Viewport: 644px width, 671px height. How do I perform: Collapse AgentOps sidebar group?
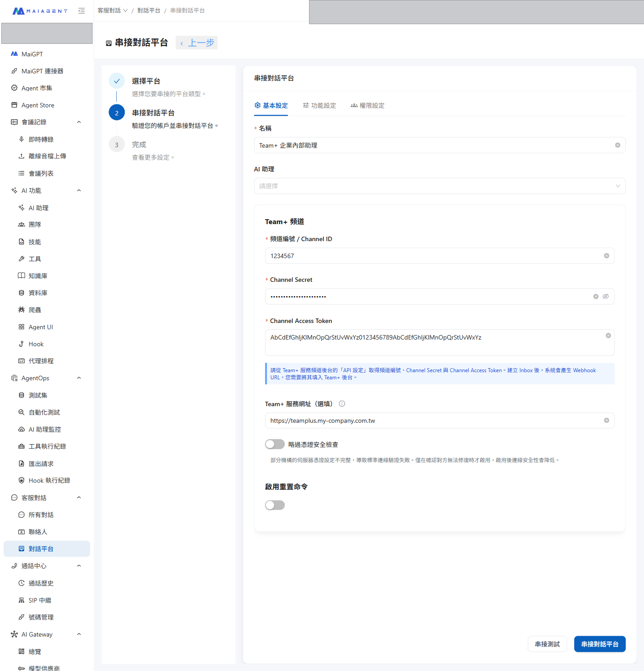[79, 378]
